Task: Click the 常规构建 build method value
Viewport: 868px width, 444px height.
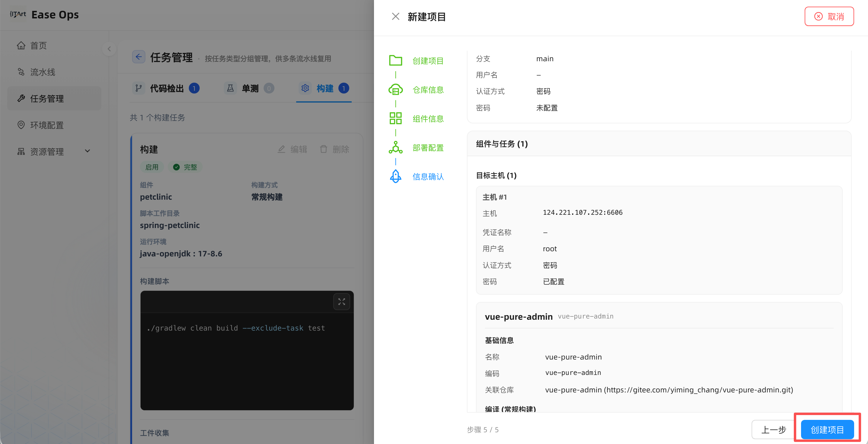Action: (267, 197)
